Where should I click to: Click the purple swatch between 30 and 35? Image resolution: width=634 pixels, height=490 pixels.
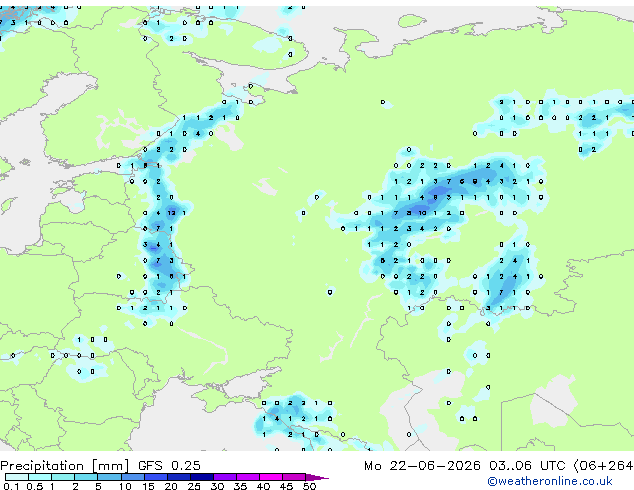click(225, 477)
